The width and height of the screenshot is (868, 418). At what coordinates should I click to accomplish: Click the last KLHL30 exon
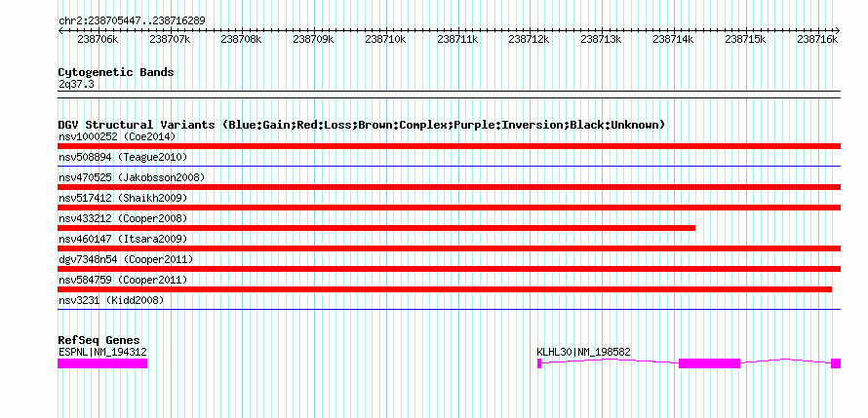[x=836, y=363]
